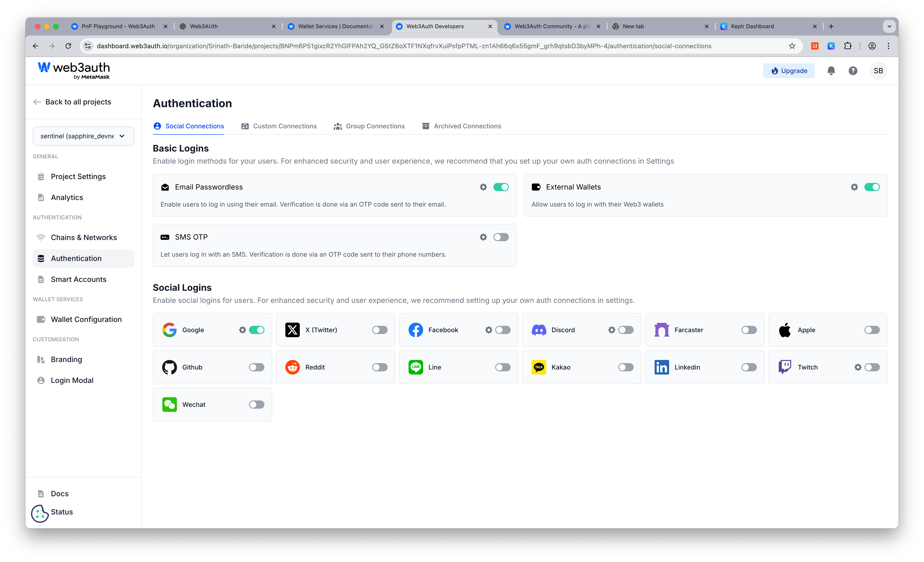Open SB account avatar menu
The width and height of the screenshot is (924, 562).
pyautogui.click(x=878, y=71)
